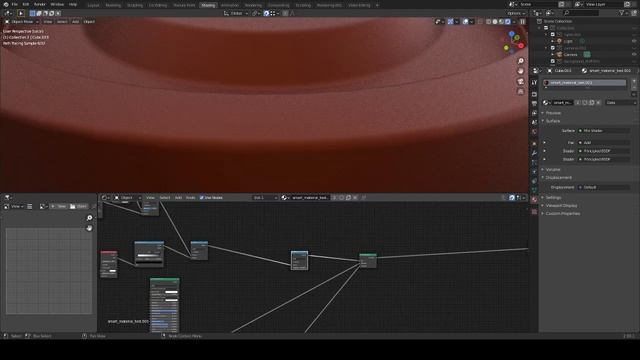The width and height of the screenshot is (640, 360).
Task: Click the outliner search field
Action: [x=580, y=13]
